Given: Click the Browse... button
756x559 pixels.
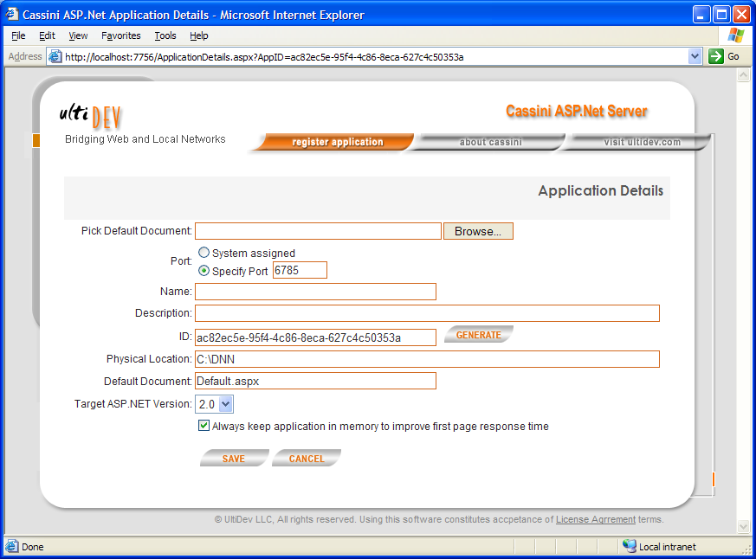Looking at the screenshot, I should [478, 231].
